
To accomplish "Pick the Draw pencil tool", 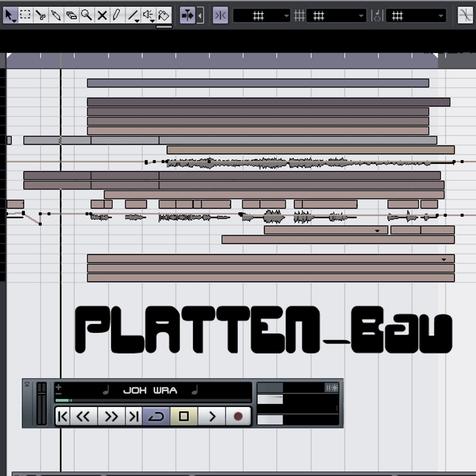I will point(116,15).
